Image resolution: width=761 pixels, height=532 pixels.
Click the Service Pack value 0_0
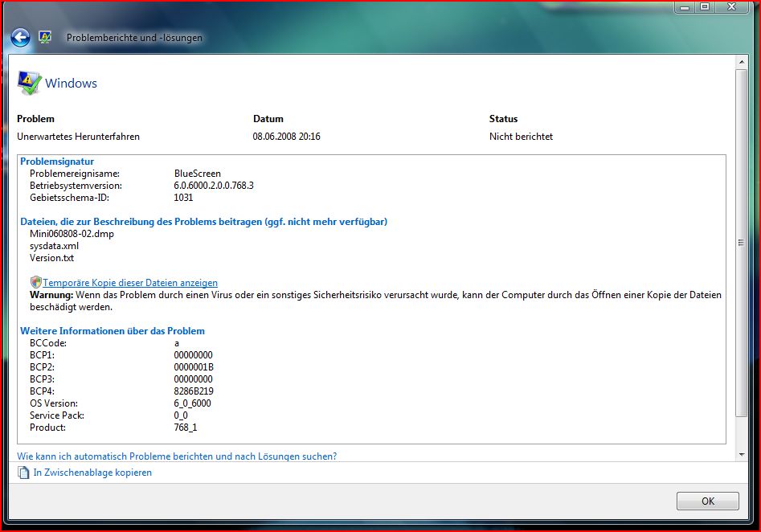[181, 415]
